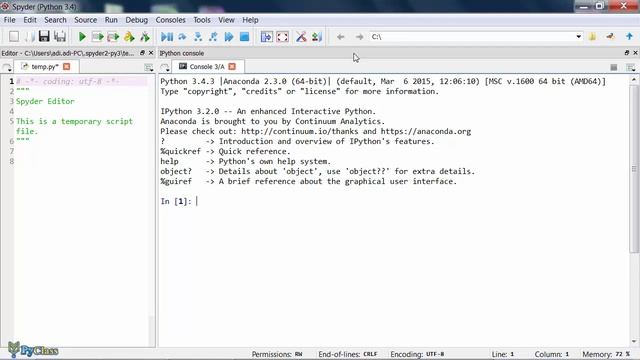Open the console tab browse dropdown
640x360 pixels.
coord(164,67)
